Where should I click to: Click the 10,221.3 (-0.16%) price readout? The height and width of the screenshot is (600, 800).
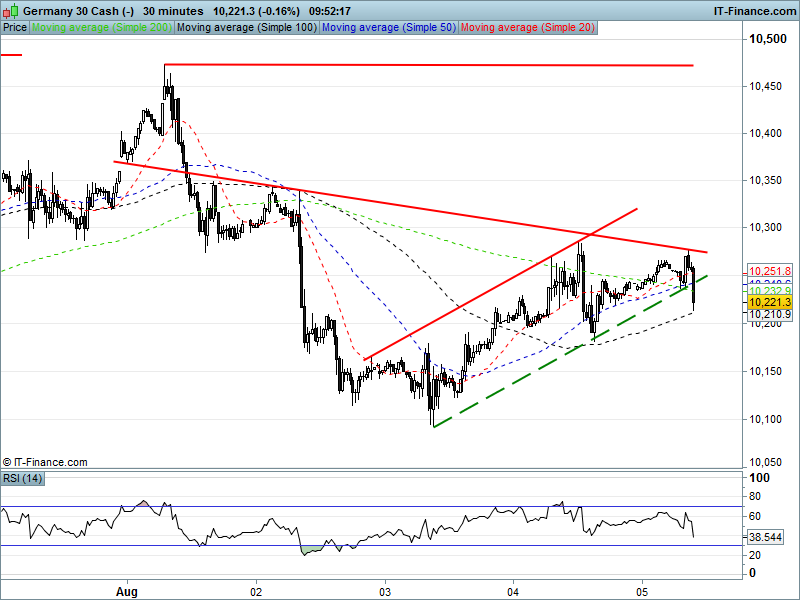256,11
